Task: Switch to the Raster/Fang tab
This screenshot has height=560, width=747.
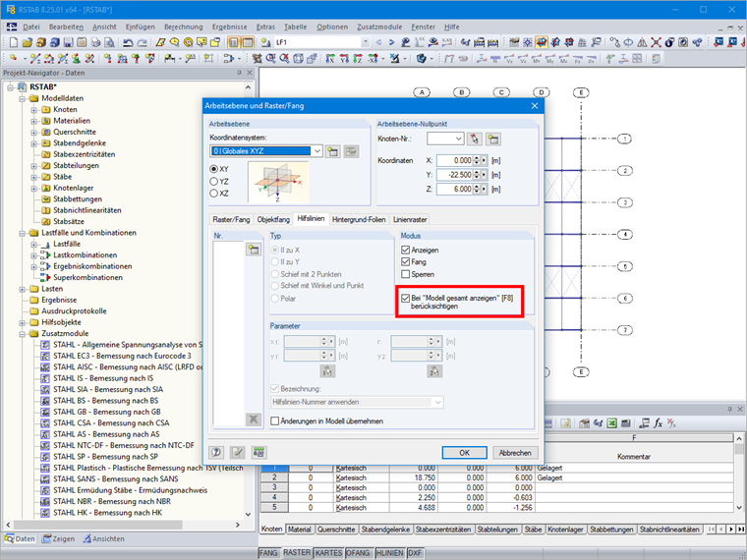Action: point(231,219)
